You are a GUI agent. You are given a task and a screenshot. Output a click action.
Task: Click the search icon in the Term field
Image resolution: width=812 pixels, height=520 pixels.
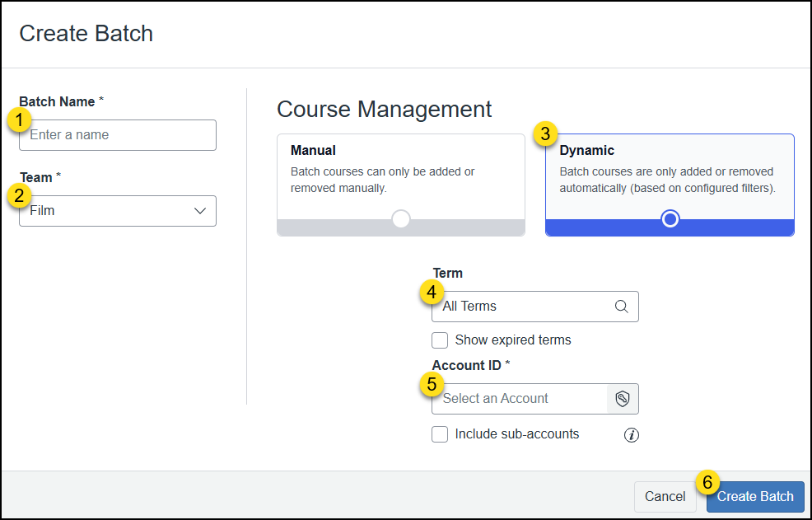(622, 306)
